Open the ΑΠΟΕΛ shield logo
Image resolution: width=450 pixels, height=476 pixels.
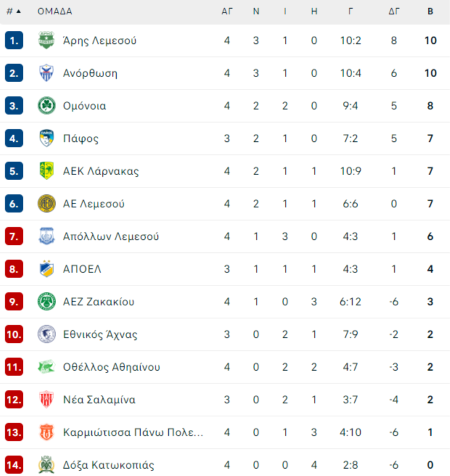pyautogui.click(x=46, y=268)
